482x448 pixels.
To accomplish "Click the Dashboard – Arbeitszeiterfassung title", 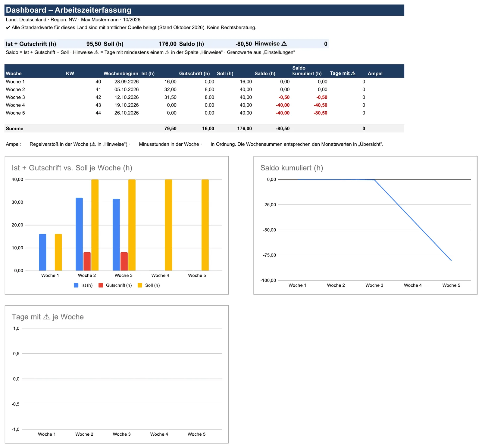I will click(x=69, y=10).
